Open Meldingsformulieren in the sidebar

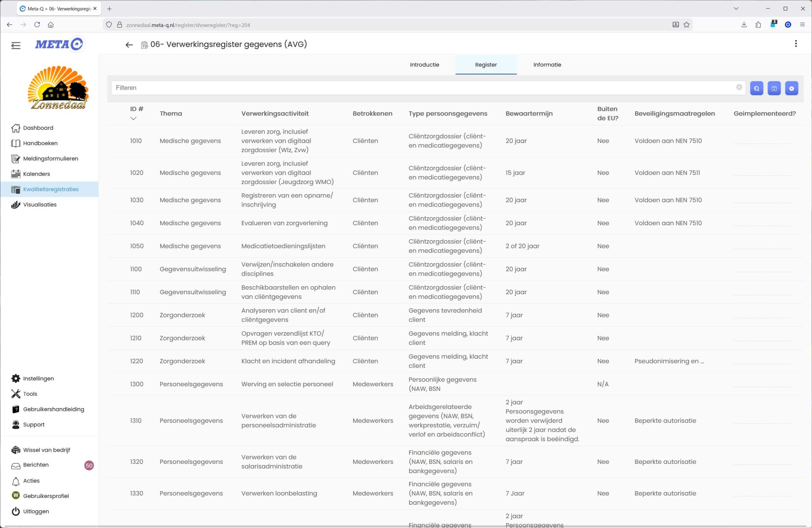pos(50,158)
